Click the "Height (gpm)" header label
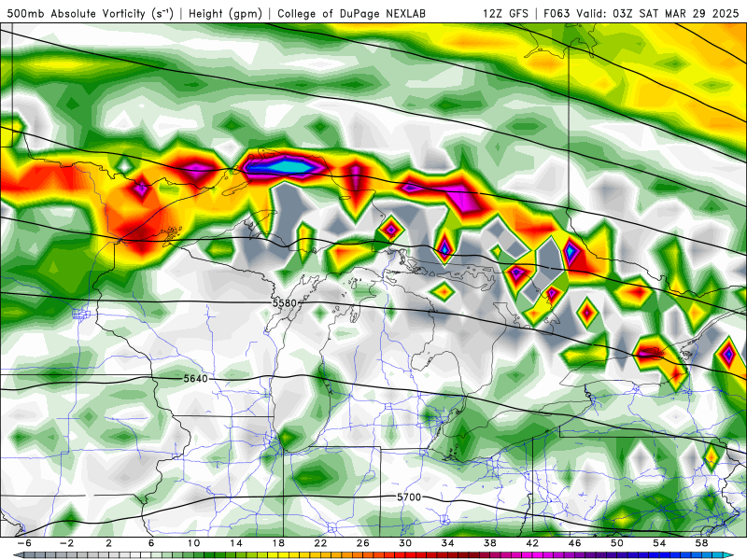Image resolution: width=747 pixels, height=560 pixels. point(225,14)
